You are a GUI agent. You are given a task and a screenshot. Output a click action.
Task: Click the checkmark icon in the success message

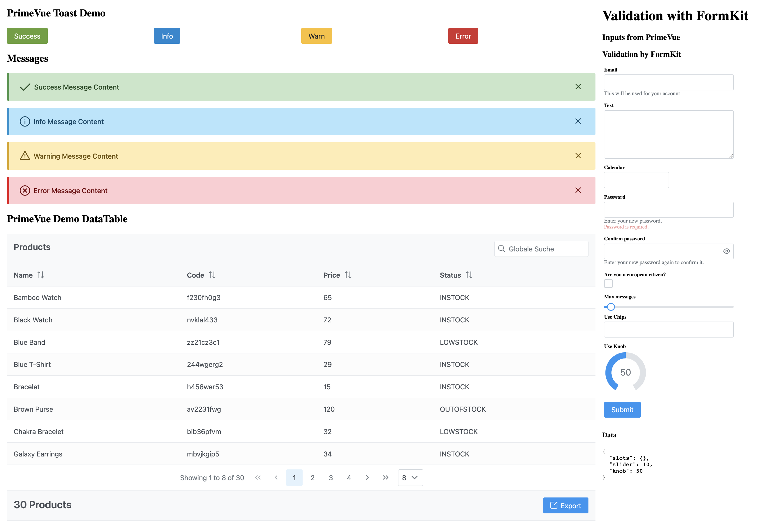(x=25, y=87)
